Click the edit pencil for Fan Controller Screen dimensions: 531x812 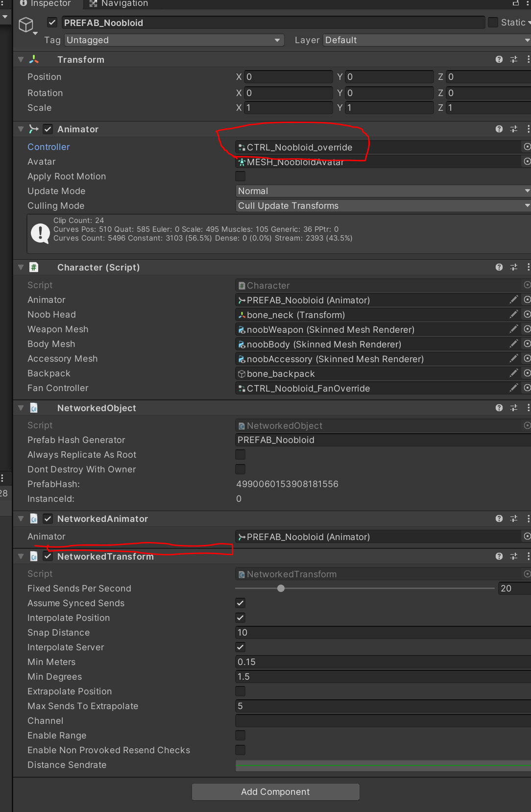tap(513, 388)
